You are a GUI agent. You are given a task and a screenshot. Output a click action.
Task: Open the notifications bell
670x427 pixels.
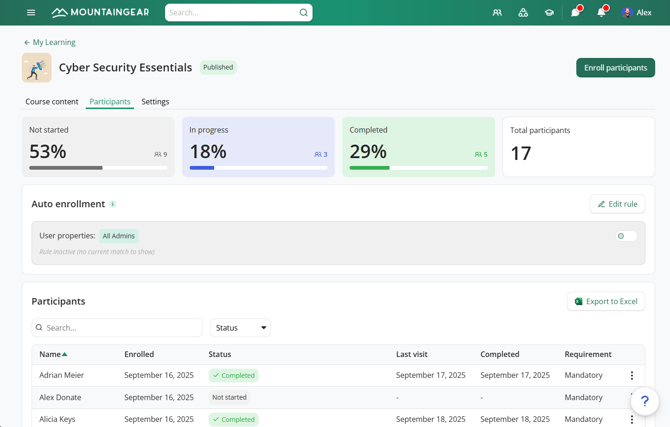coord(601,13)
